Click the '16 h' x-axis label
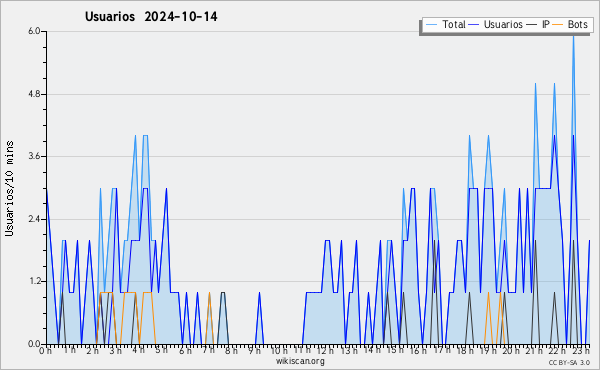 [x=418, y=350]
